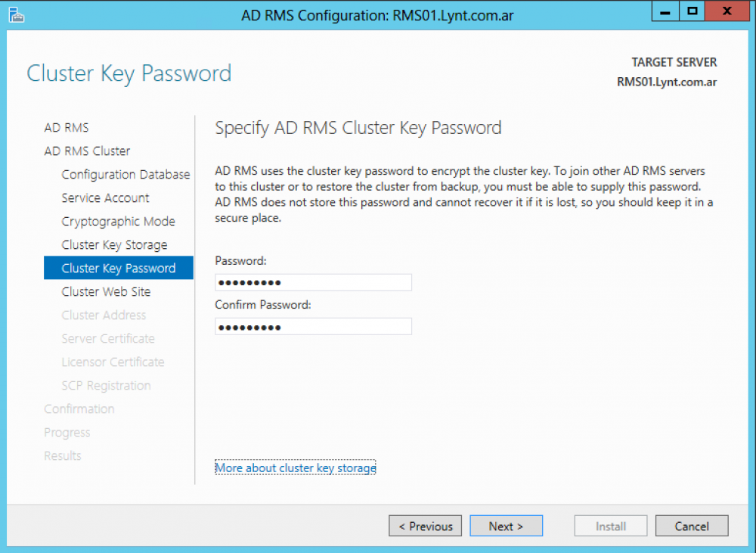756x553 pixels.
Task: Minimize the AD RMS Configuration window
Action: [x=665, y=11]
